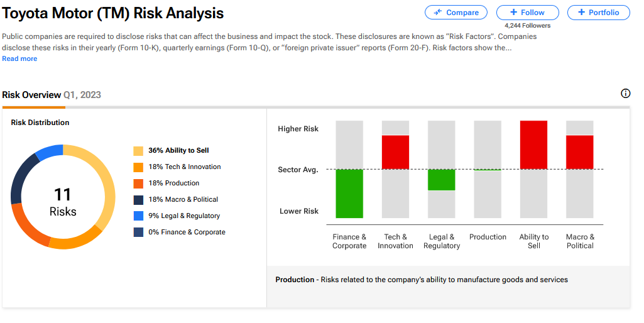This screenshot has width=644, height=323.
Task: Click the red Macro & Political bar
Action: tap(579, 152)
